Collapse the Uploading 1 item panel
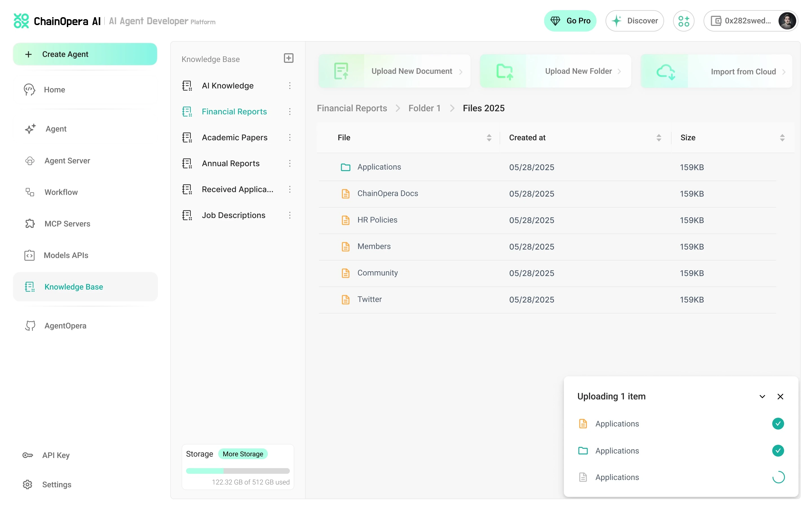812x507 pixels. click(762, 396)
